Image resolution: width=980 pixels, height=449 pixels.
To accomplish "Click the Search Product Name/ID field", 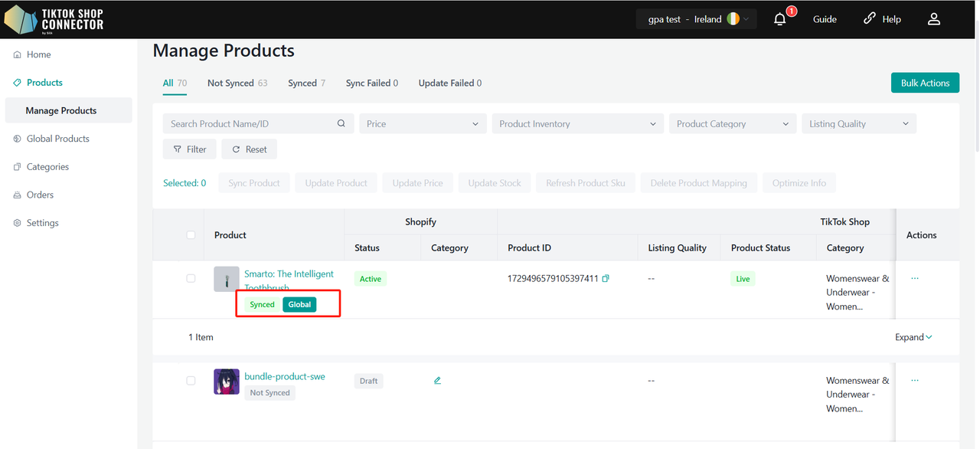I will point(249,123).
